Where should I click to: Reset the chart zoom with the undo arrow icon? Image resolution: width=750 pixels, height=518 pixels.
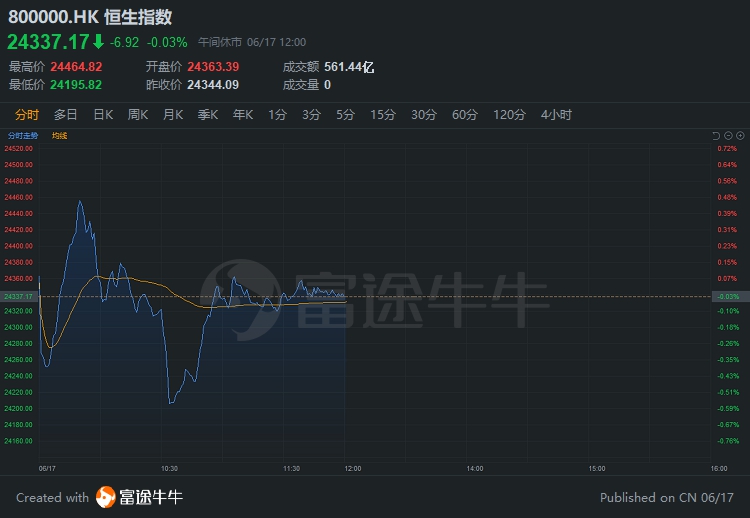point(716,136)
